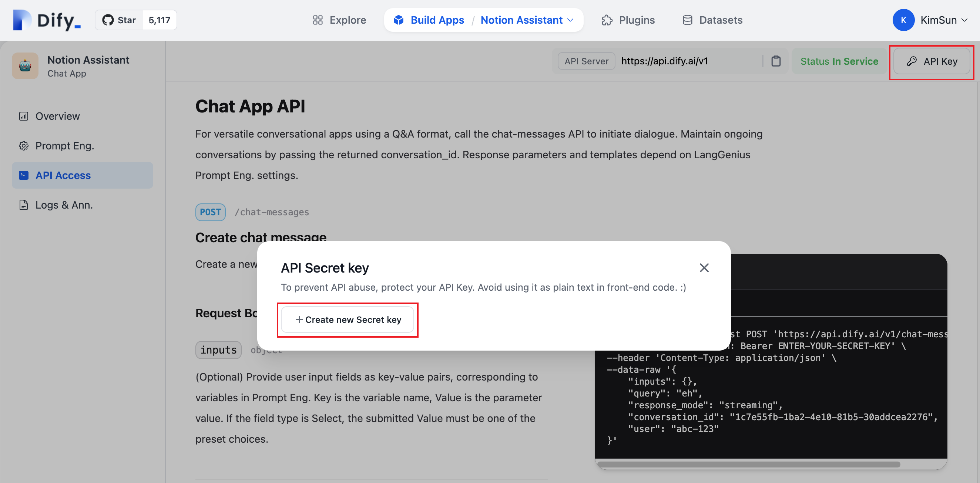Viewport: 980px width, 483px height.
Task: Click Create new Secret key
Action: (x=348, y=320)
